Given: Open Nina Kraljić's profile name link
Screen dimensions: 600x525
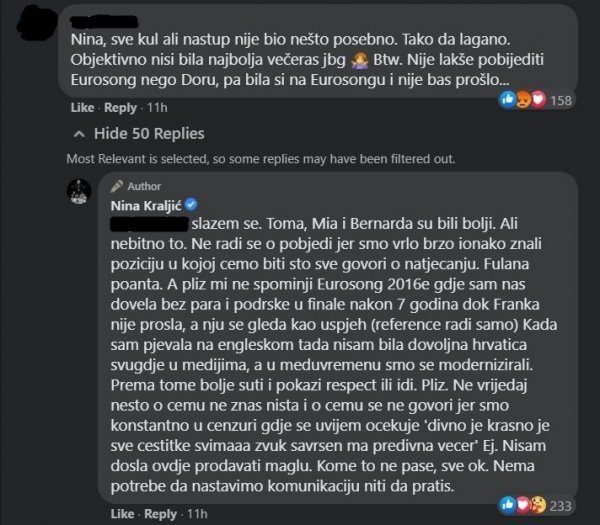Looking at the screenshot, I should [x=146, y=206].
